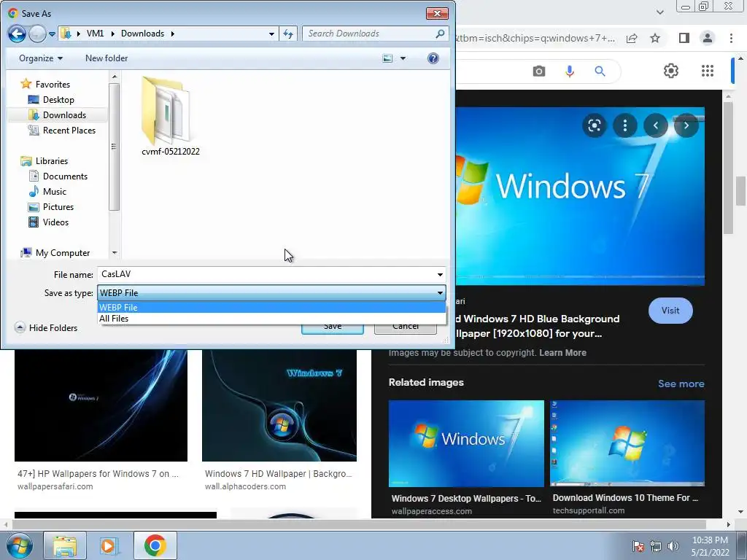Select My Computer in navigation pane
Image resolution: width=747 pixels, height=560 pixels.
[63, 253]
